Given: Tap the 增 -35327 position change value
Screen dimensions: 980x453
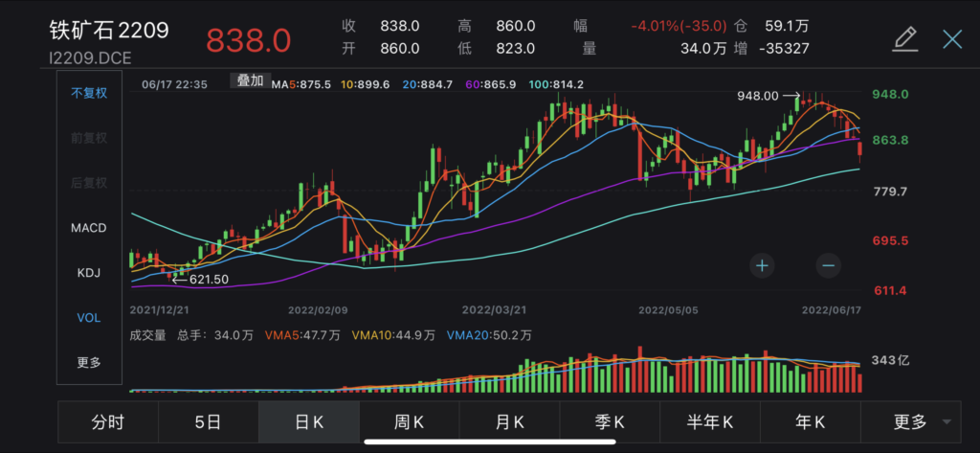Looking at the screenshot, I should coord(772,49).
